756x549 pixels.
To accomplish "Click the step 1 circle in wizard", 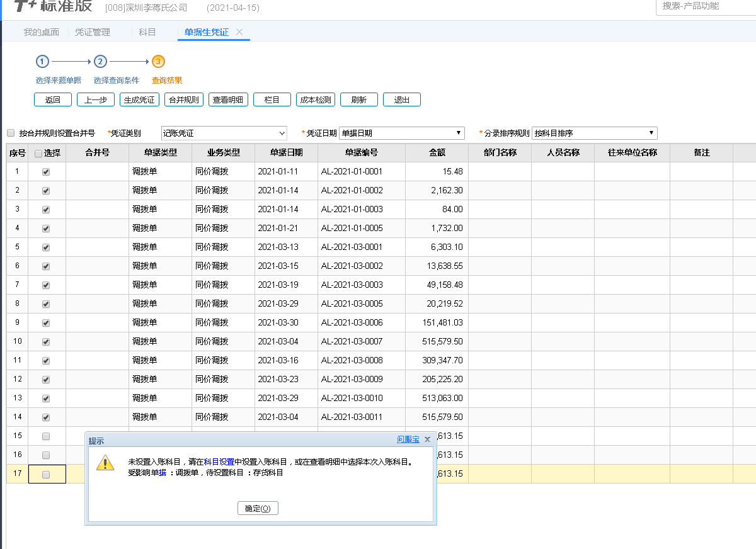I will (42, 62).
